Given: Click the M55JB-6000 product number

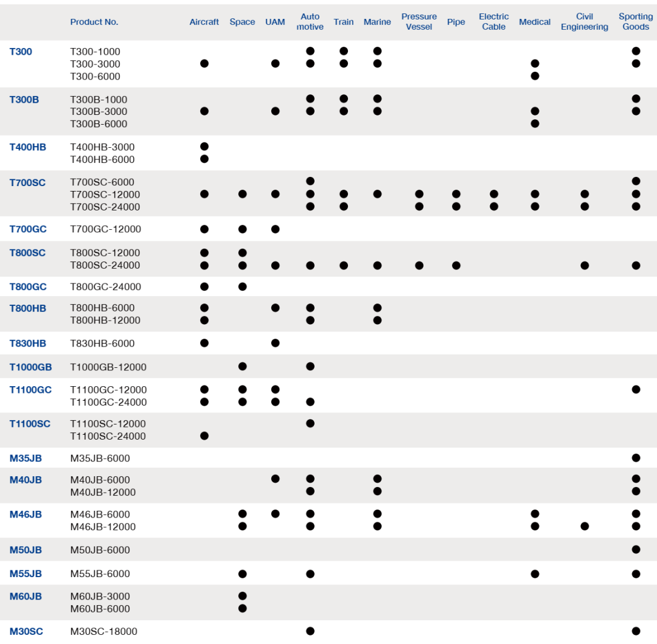Looking at the screenshot, I should [100, 573].
